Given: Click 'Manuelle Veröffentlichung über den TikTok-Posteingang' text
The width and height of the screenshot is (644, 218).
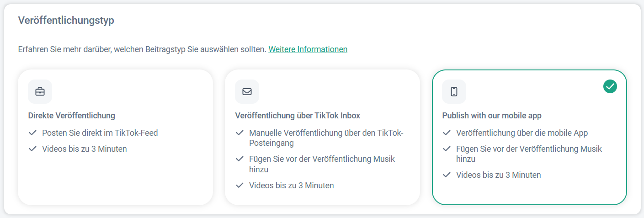Looking at the screenshot, I should pos(326,138).
